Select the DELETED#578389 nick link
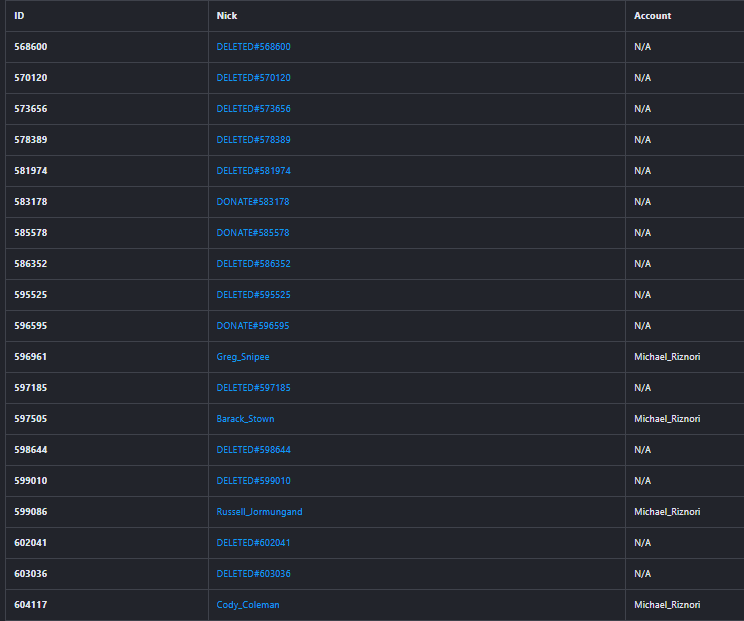This screenshot has height=621, width=744. point(253,140)
